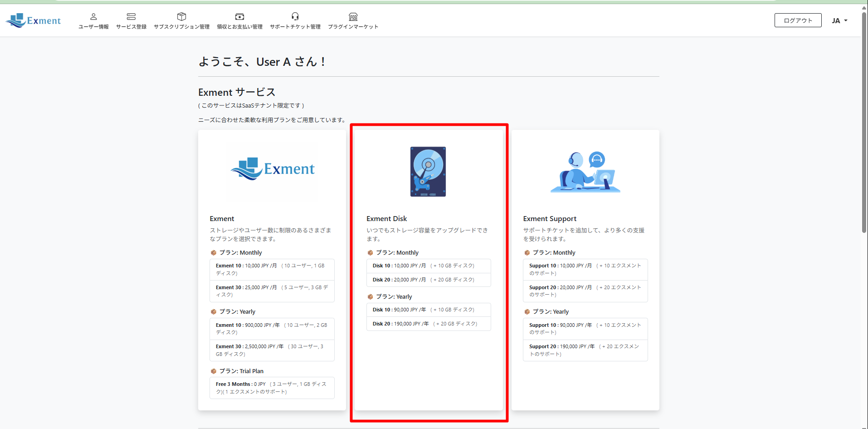Click package icon beside Disk Monthly plan
The image size is (868, 429).
coord(370,253)
